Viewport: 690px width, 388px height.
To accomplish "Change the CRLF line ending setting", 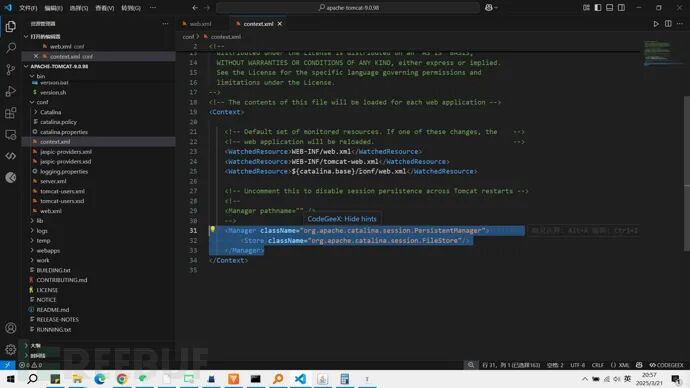I will tap(598, 365).
